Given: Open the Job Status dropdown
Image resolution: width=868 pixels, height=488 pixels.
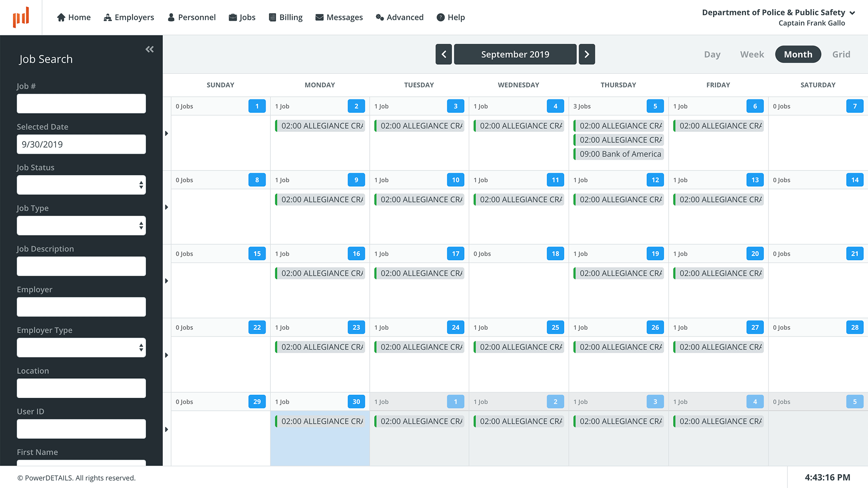Looking at the screenshot, I should pyautogui.click(x=81, y=185).
